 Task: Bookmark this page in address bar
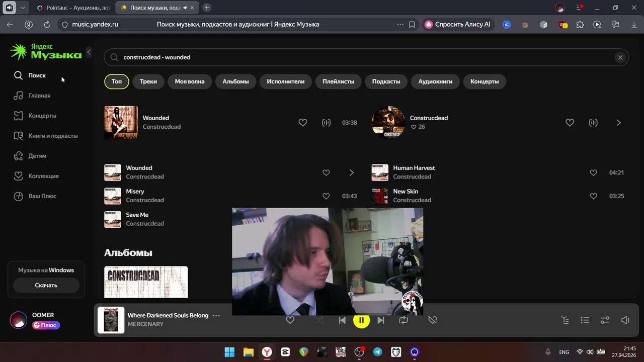click(x=412, y=24)
